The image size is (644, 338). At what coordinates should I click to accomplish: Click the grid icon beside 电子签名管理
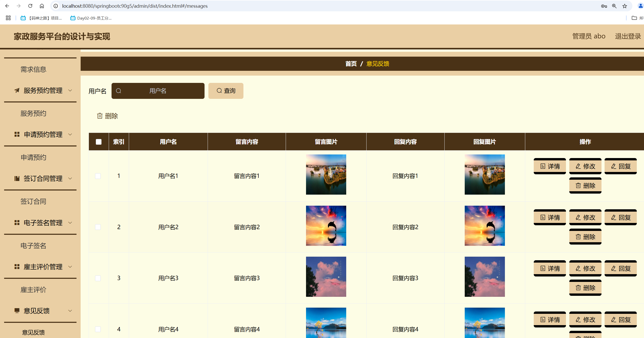(17, 223)
